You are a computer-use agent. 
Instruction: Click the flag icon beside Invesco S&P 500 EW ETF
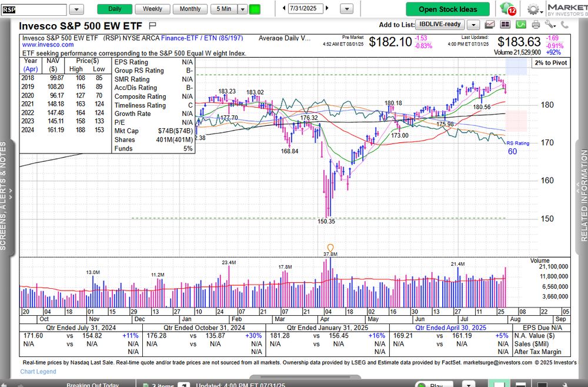pyautogui.click(x=152, y=25)
